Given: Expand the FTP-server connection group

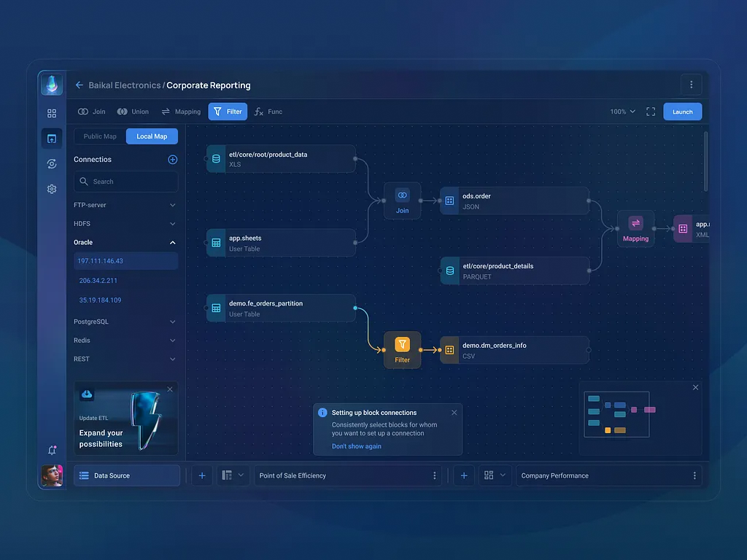Looking at the screenshot, I should tap(125, 205).
